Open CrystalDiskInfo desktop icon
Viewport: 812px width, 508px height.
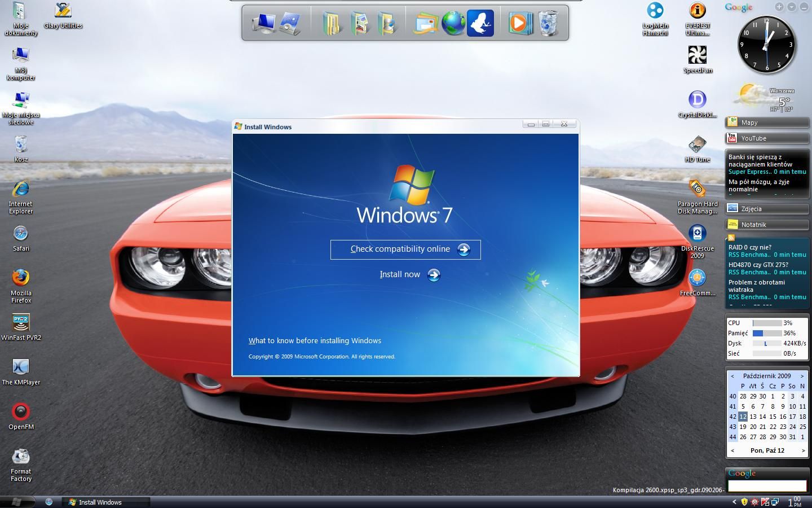(x=698, y=104)
